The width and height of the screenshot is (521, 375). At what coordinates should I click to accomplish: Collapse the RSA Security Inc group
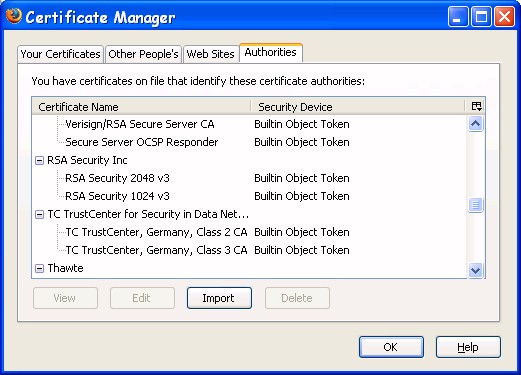(39, 161)
